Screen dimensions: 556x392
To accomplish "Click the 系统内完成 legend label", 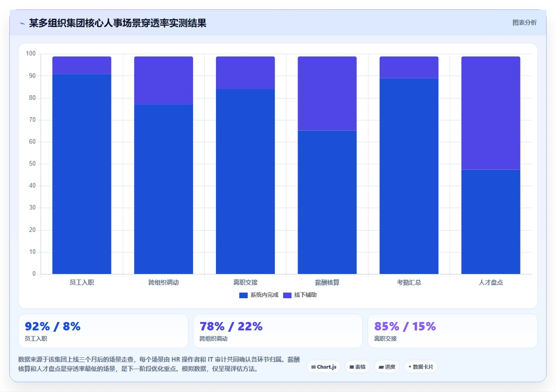I will [264, 295].
